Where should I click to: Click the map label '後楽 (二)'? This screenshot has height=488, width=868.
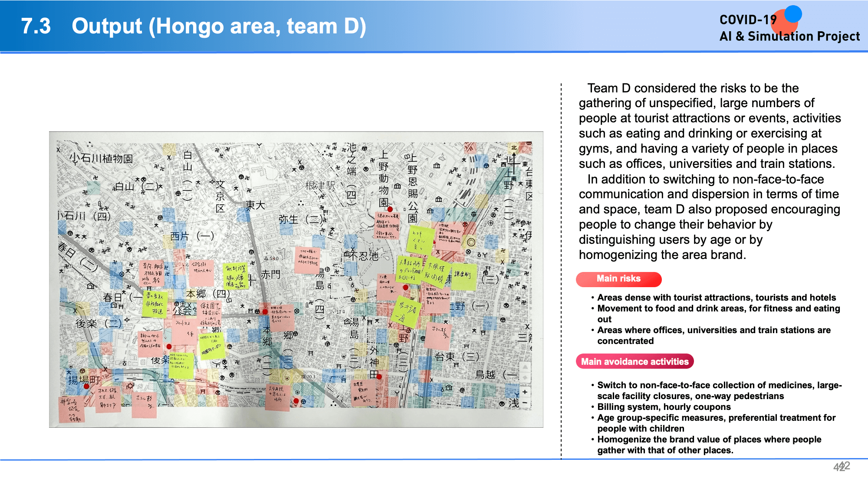point(99,324)
